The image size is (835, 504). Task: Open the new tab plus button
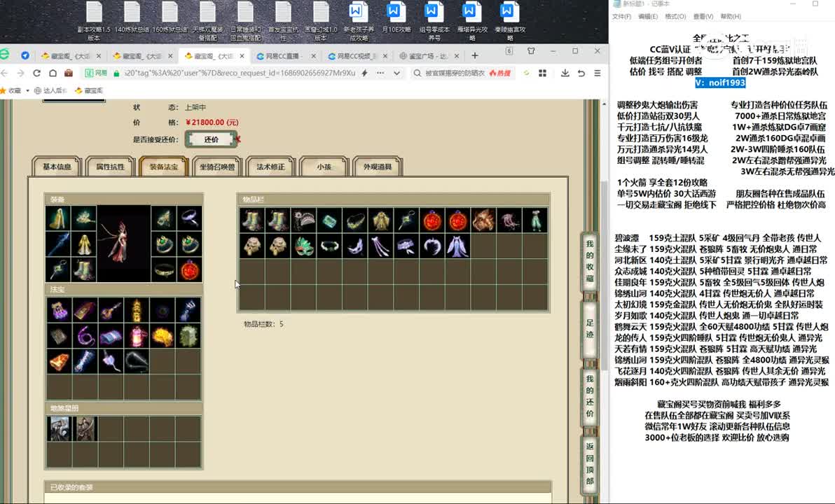(474, 55)
